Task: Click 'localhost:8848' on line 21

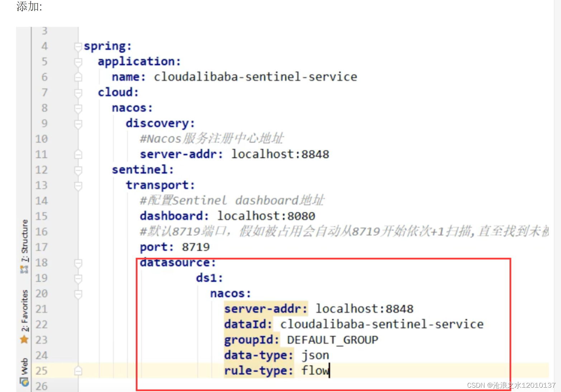Action: 365,309
